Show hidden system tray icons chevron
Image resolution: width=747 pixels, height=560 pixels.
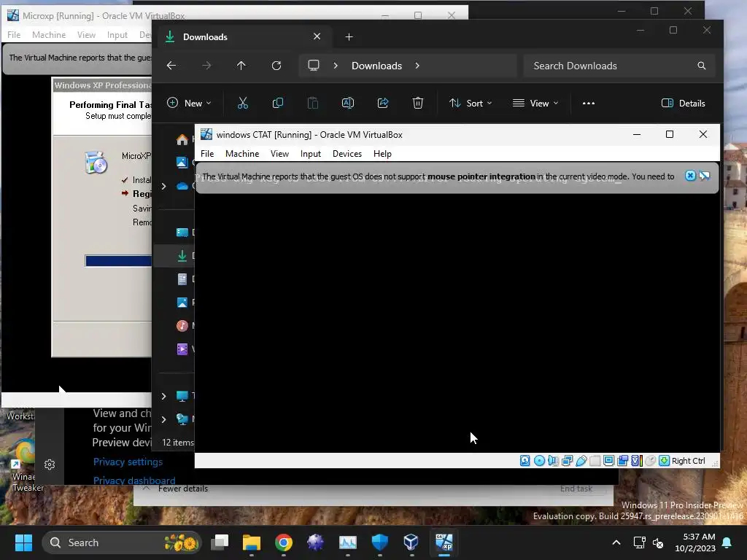(616, 542)
